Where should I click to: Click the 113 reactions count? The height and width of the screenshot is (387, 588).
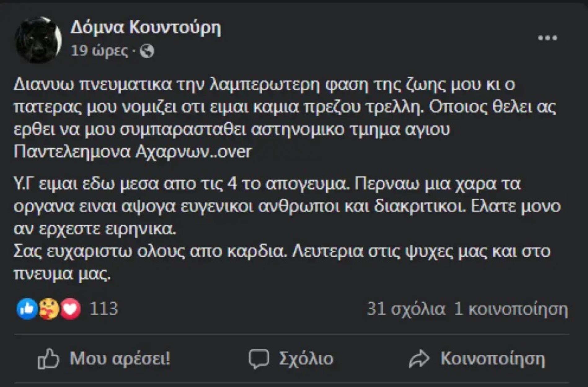pos(104,308)
